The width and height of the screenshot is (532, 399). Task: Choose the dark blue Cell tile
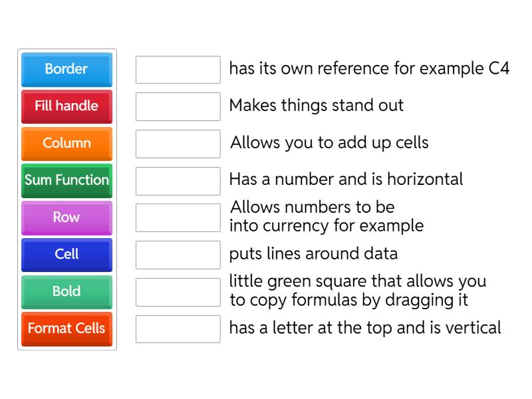point(66,254)
